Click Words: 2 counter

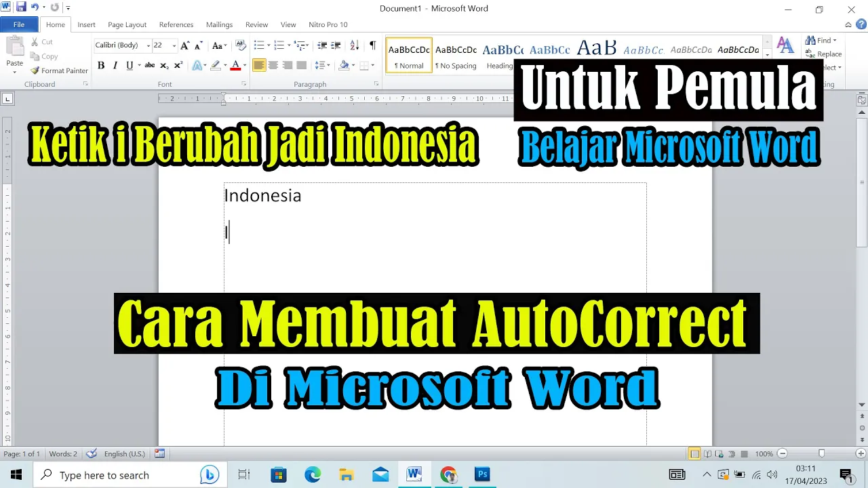63,453
